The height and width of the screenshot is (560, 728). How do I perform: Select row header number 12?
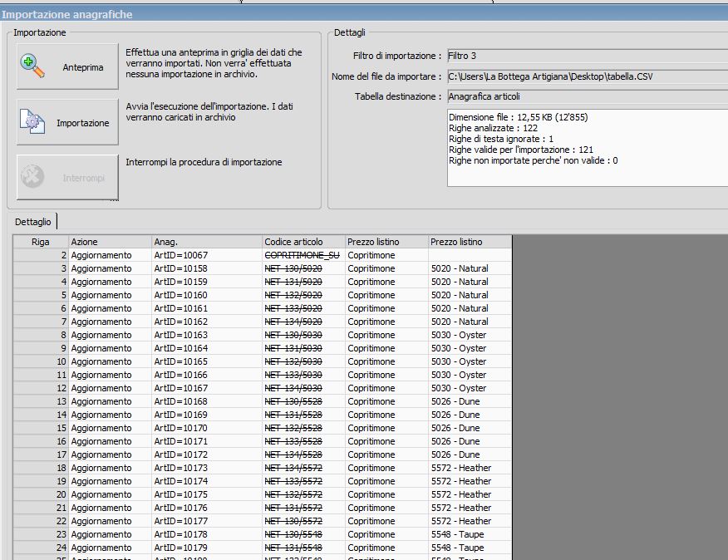click(x=41, y=388)
